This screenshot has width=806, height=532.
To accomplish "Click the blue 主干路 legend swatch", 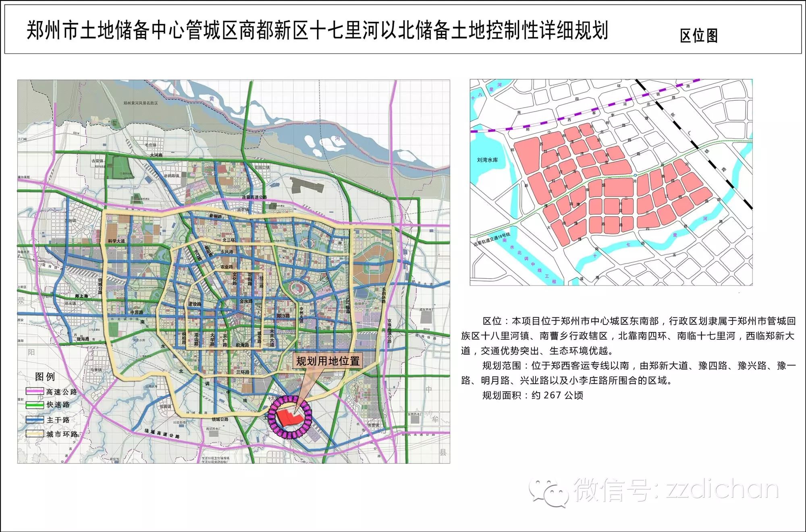I will click(35, 420).
